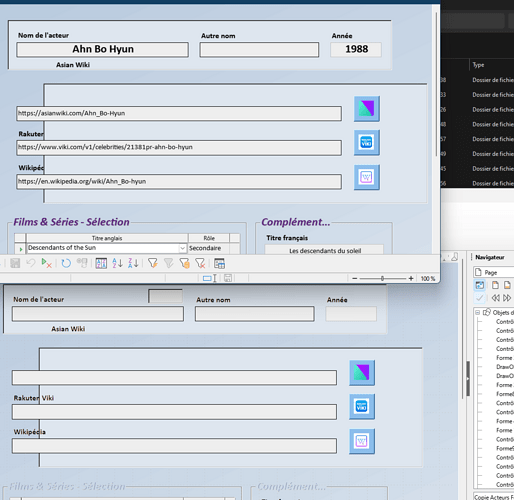Click the zoom out minus button
Viewport: 514px width, 500px height.
(355, 278)
